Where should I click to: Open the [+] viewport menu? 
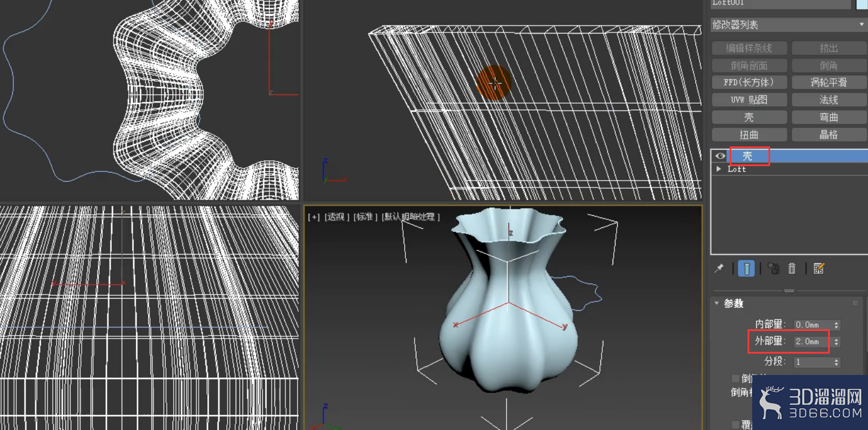tap(313, 216)
